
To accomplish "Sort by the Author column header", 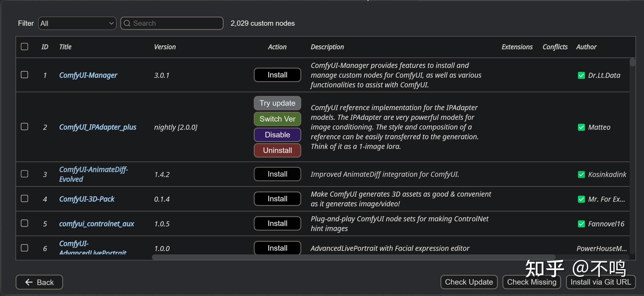I will (x=586, y=47).
